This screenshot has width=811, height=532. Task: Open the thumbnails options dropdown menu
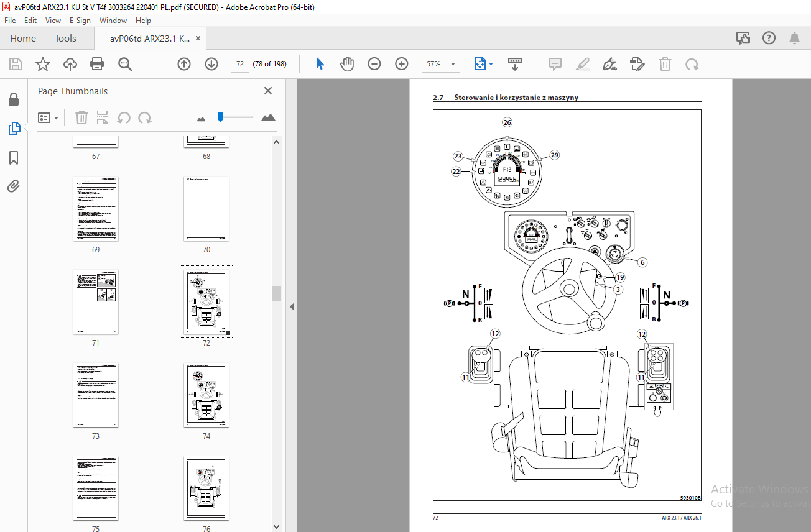pos(49,117)
